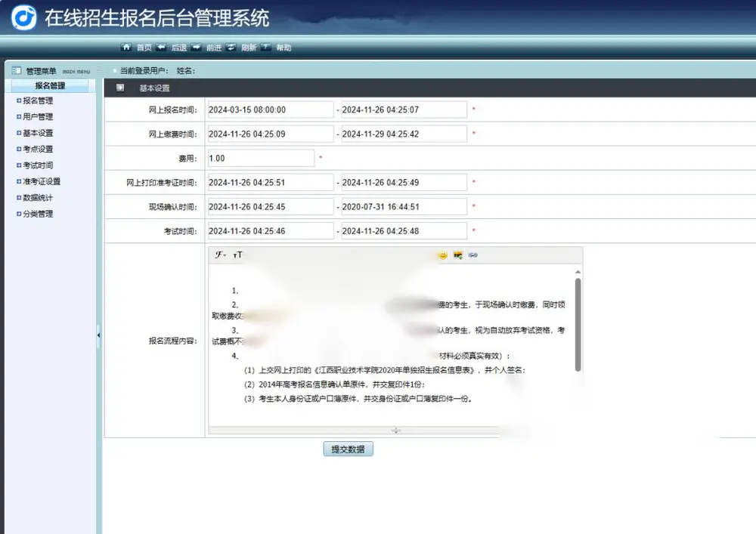Viewport: 756px width, 534px height.
Task: Click the 费用 amount field
Action: [x=261, y=158]
